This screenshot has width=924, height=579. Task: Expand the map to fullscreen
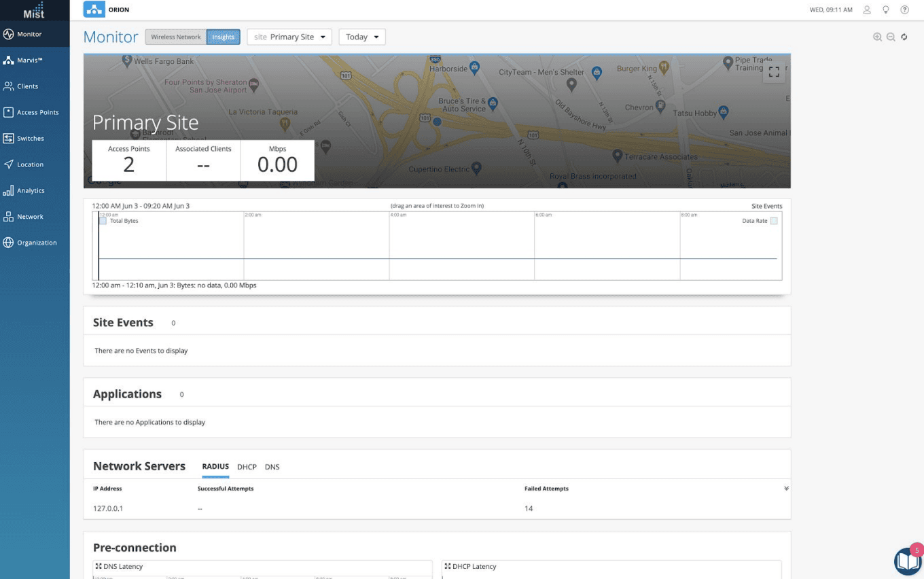coord(774,71)
